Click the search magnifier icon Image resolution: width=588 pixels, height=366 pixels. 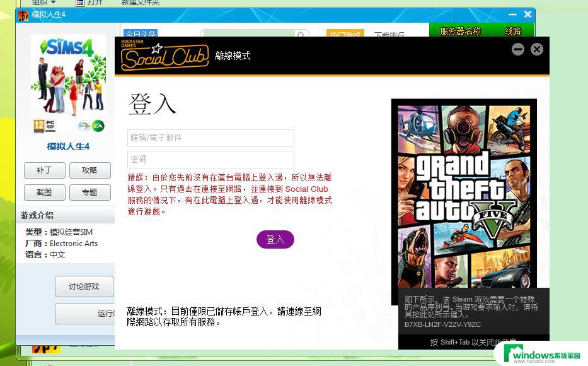point(301,34)
